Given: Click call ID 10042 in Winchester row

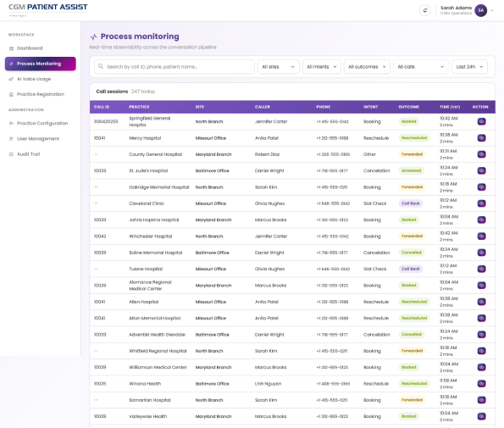Looking at the screenshot, I should point(100,236).
